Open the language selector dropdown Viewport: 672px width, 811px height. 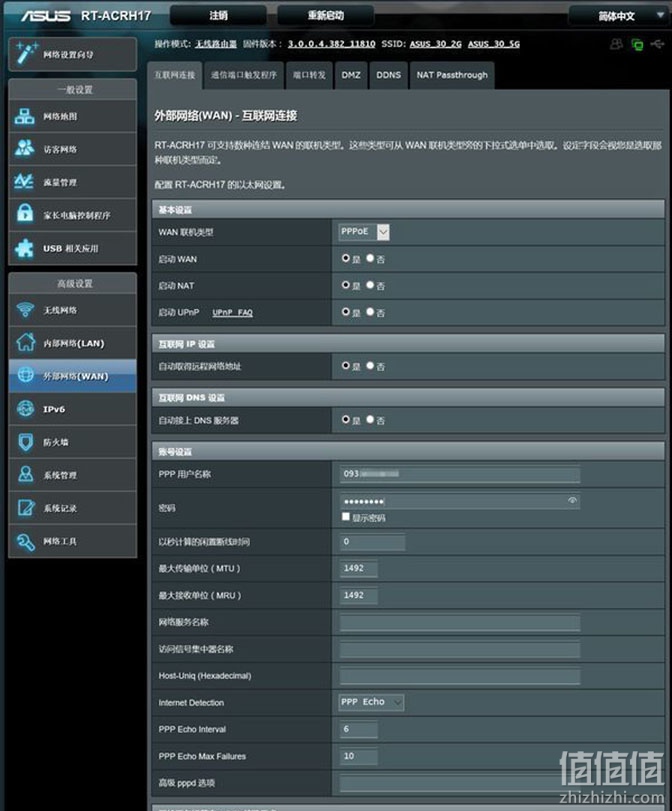pyautogui.click(x=617, y=16)
